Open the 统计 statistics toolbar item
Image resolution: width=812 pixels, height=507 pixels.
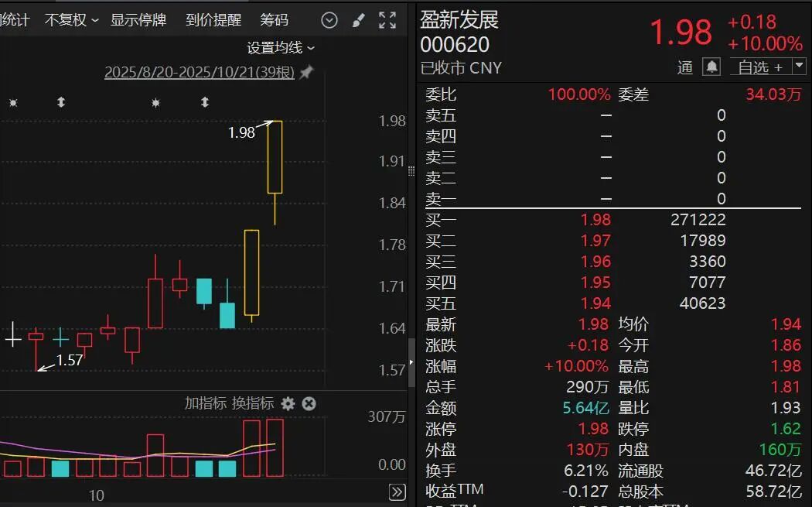(x=15, y=20)
